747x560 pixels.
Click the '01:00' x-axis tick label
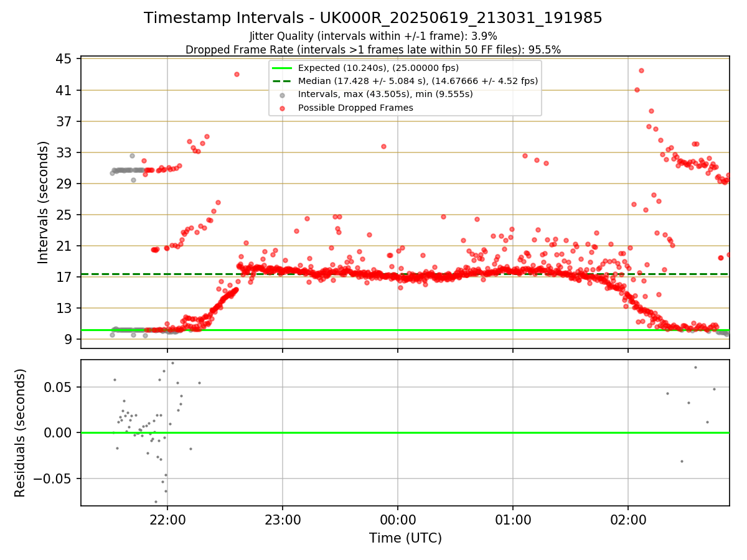coord(513,520)
